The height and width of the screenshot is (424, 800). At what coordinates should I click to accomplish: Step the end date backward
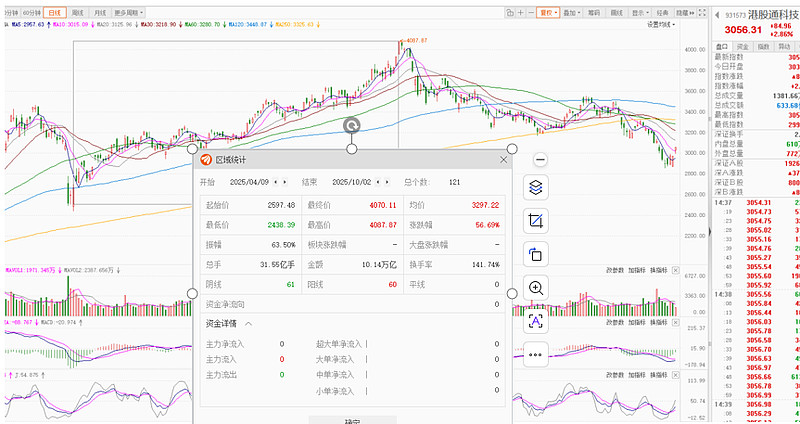[378, 182]
